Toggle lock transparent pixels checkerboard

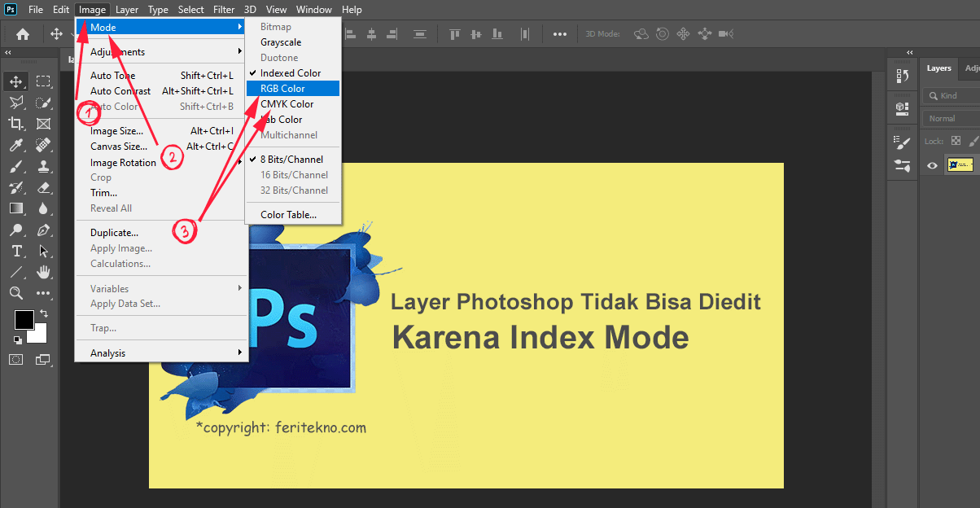[x=956, y=141]
